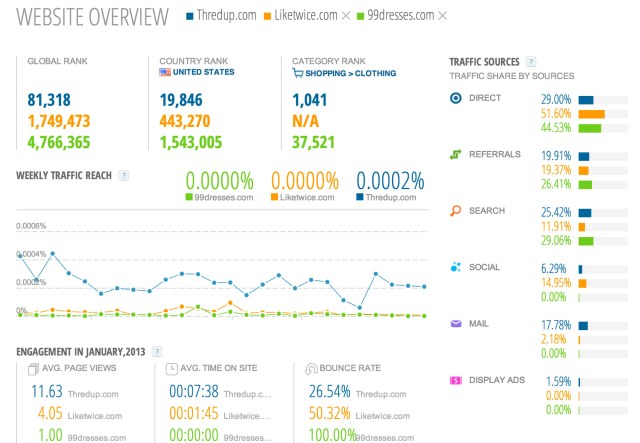This screenshot has height=443, width=640.
Task: Click the Mail 2.18% value
Action: point(554,339)
